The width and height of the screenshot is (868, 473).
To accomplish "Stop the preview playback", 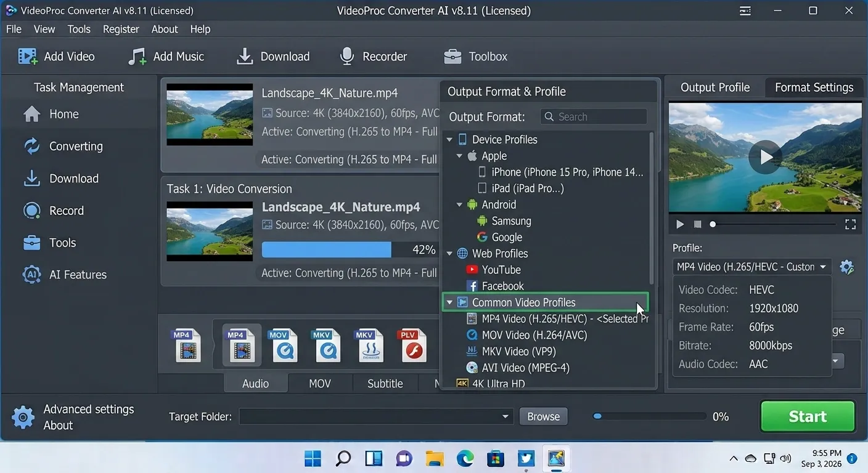I will coord(697,224).
